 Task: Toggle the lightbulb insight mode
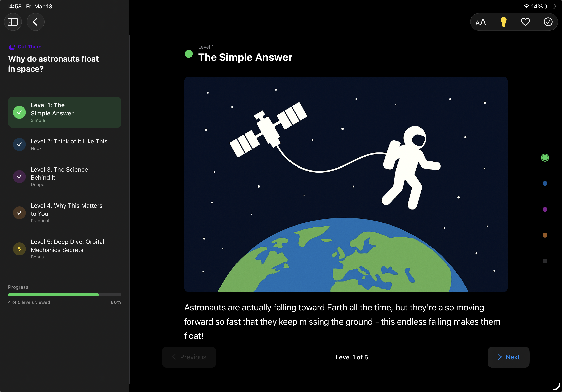pos(503,22)
